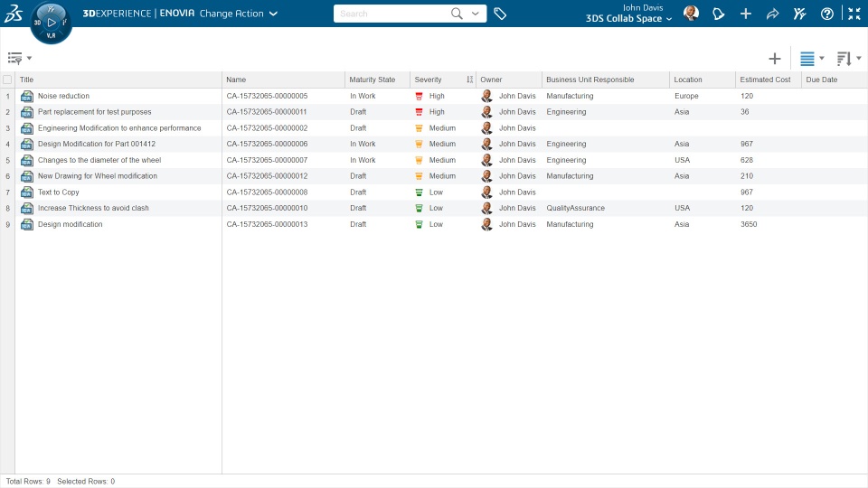Click the High severity flag for Noise reduction

(419, 97)
